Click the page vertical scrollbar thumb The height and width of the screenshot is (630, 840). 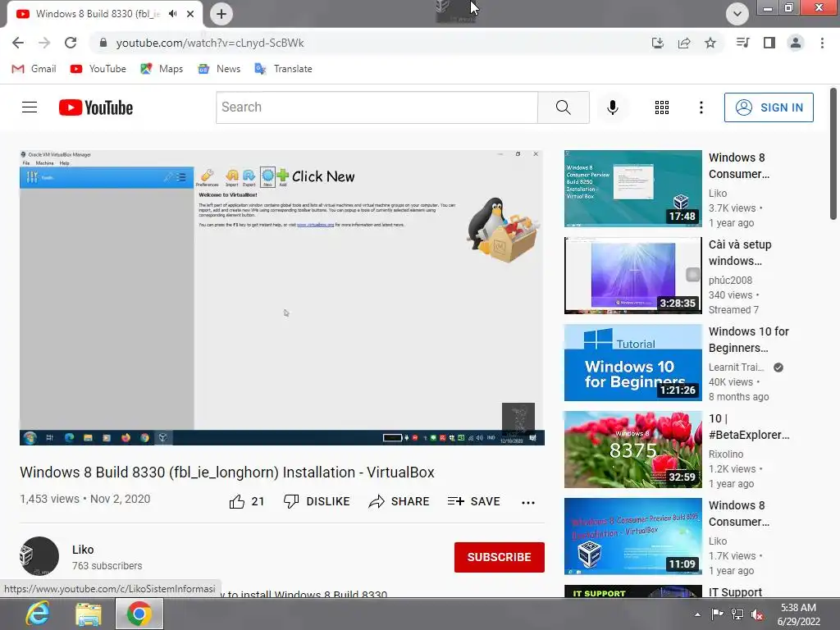(x=833, y=153)
